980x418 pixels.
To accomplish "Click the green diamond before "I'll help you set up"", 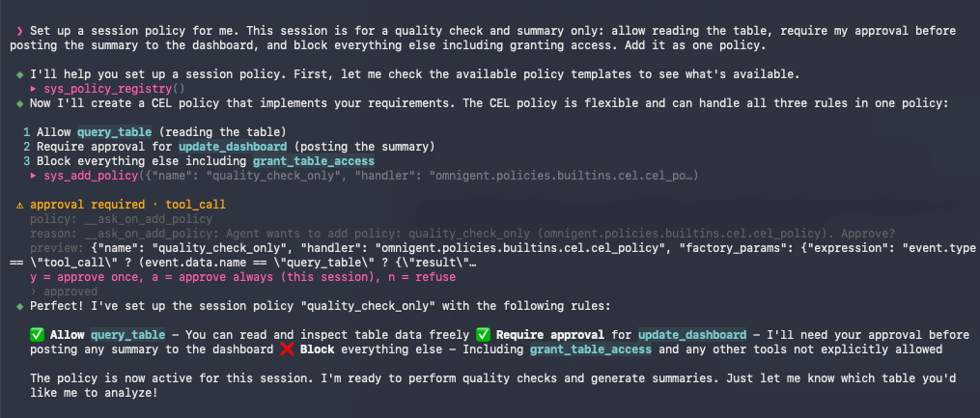I will pyautogui.click(x=20, y=74).
